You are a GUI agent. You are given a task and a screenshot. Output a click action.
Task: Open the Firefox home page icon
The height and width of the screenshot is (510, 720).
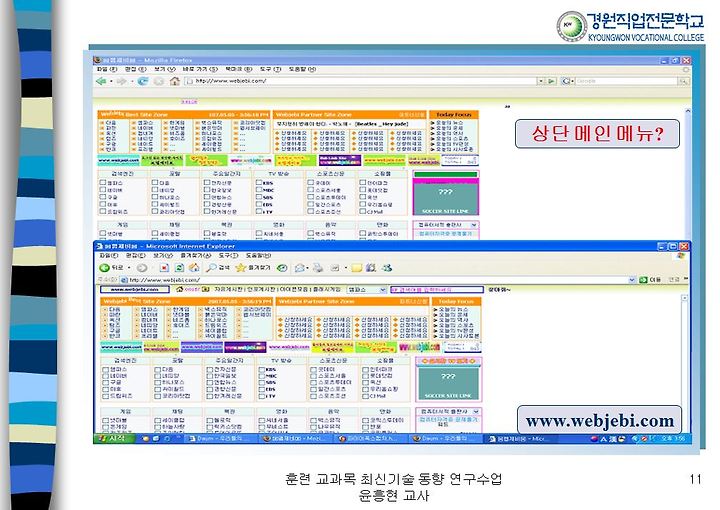(174, 81)
